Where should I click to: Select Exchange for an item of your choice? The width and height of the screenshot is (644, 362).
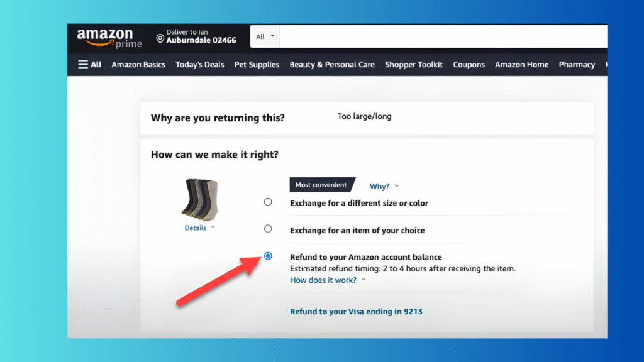(x=268, y=228)
